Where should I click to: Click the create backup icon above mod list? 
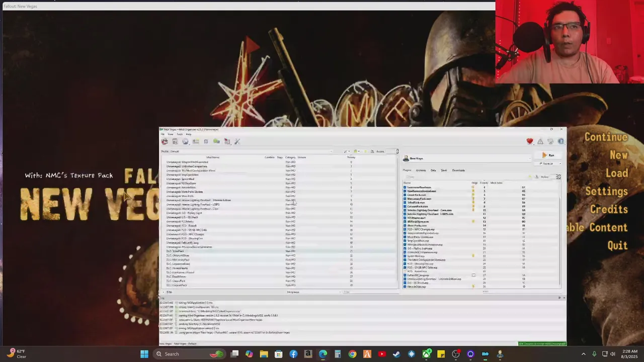[x=372, y=151]
